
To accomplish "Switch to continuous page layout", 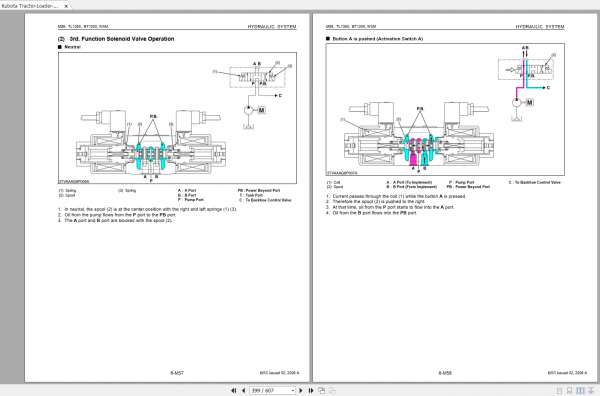I will point(570,390).
